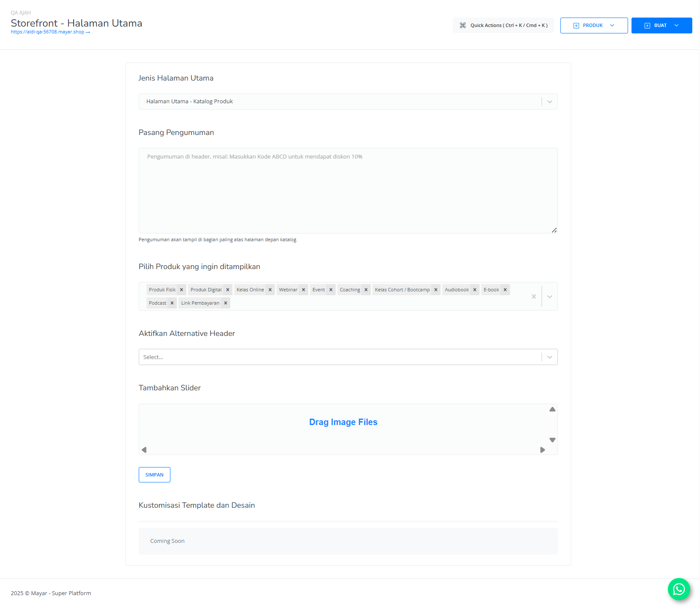Remove the Coaching tag
This screenshot has width=700, height=608.
click(x=366, y=290)
